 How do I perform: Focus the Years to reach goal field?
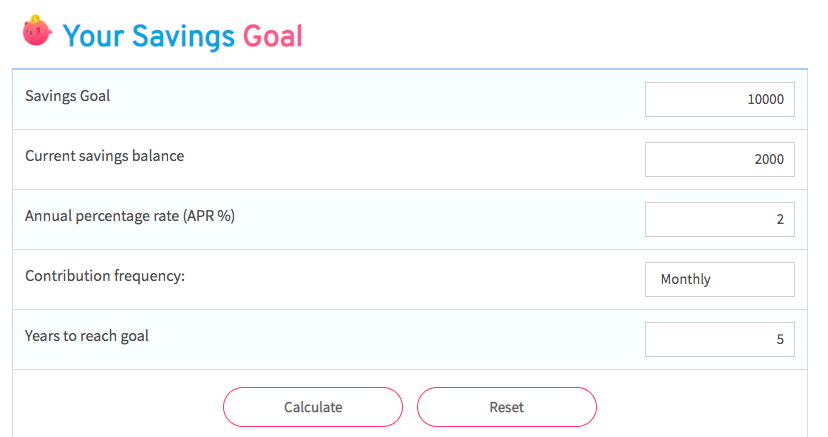pyautogui.click(x=719, y=339)
